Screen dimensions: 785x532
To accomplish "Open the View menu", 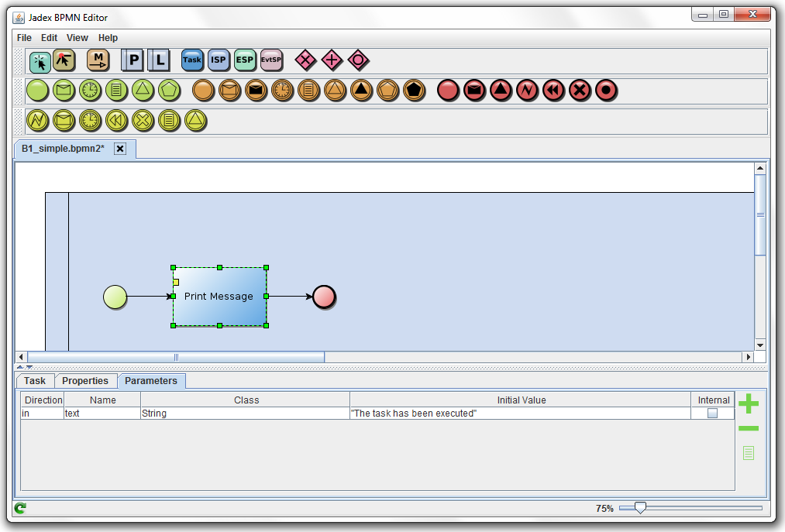I will tap(77, 37).
